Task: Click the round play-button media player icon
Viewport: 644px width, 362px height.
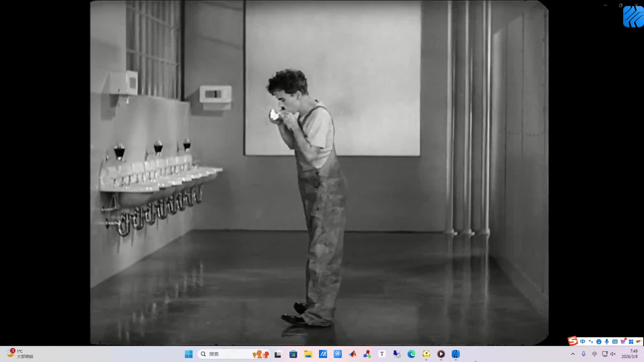Action: (x=441, y=354)
